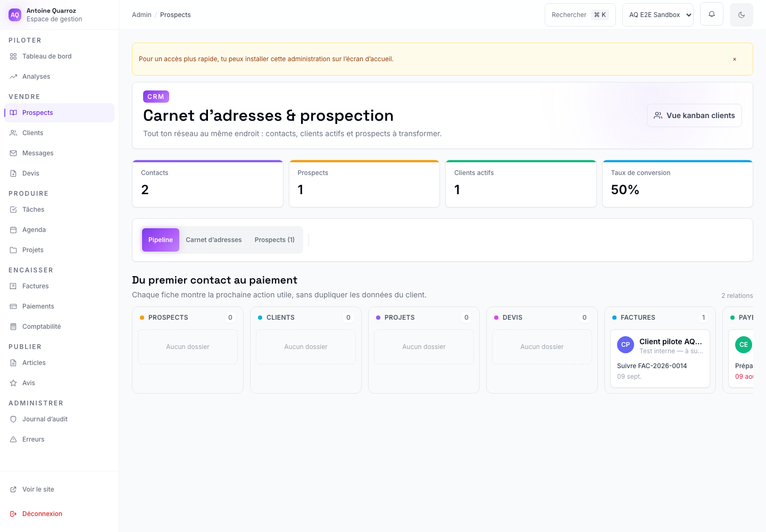Click the Avis star icon
Viewport: 766px width, 532px height.
(13, 383)
